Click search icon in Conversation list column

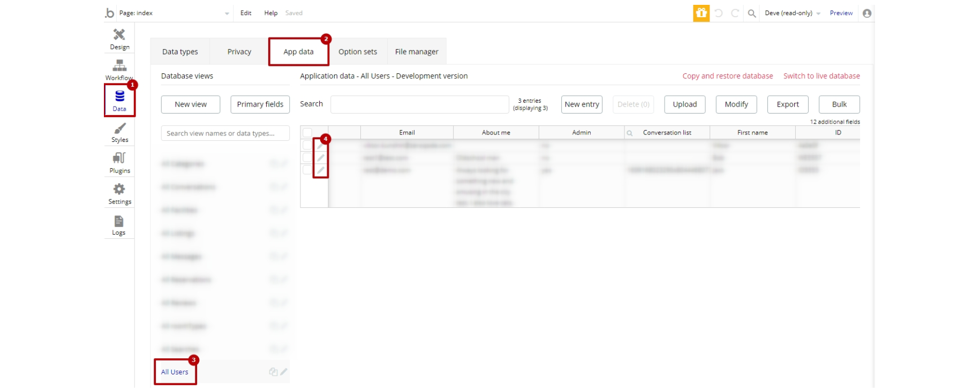[x=630, y=133]
